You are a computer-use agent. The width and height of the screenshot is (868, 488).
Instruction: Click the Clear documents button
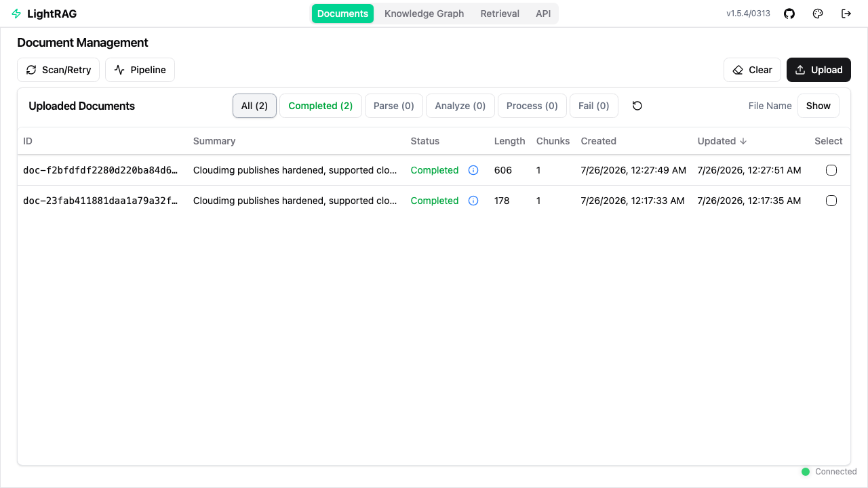[x=752, y=70]
